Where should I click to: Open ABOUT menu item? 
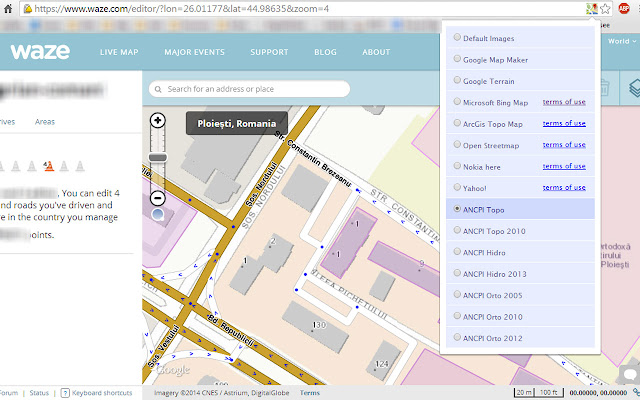pos(376,52)
